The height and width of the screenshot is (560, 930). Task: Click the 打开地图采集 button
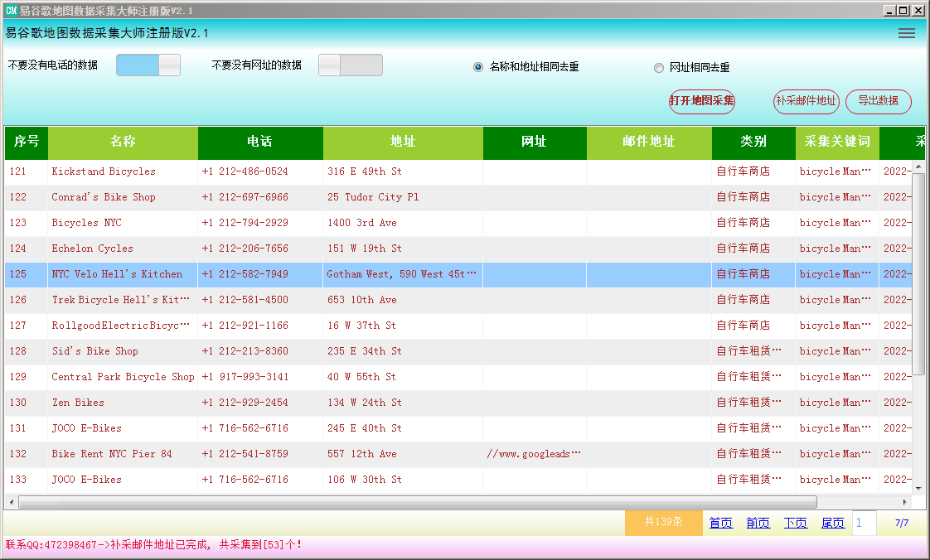click(x=702, y=101)
